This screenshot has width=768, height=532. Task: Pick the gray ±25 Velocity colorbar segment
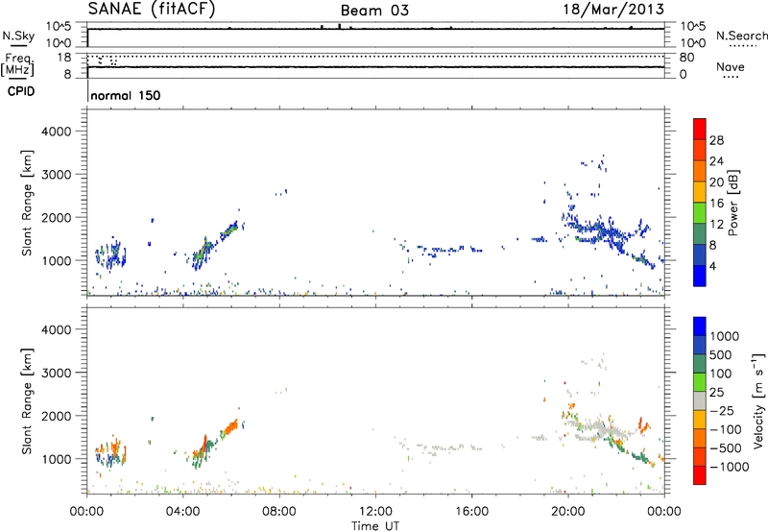(x=700, y=400)
